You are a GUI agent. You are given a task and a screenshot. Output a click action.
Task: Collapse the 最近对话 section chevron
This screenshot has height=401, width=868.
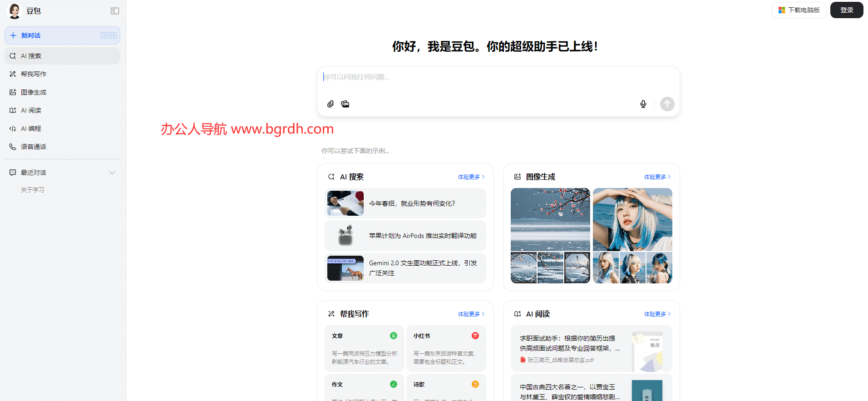pyautogui.click(x=112, y=173)
